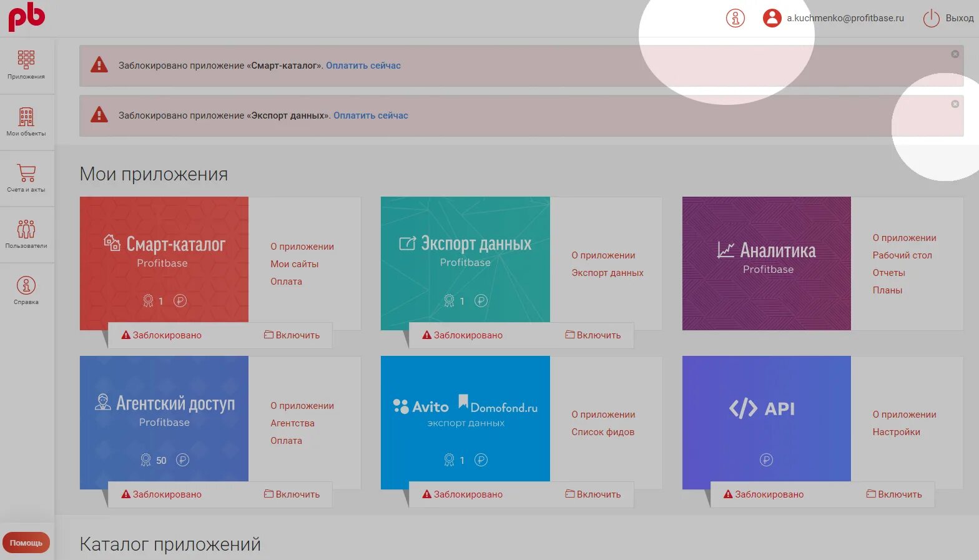Click the ruble icon on Экспорт данных tile

point(481,301)
